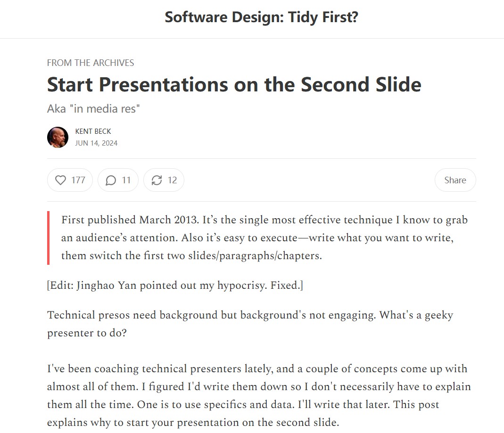Click the restack arrows icon
Screen dimensions: 504x433
tap(157, 180)
